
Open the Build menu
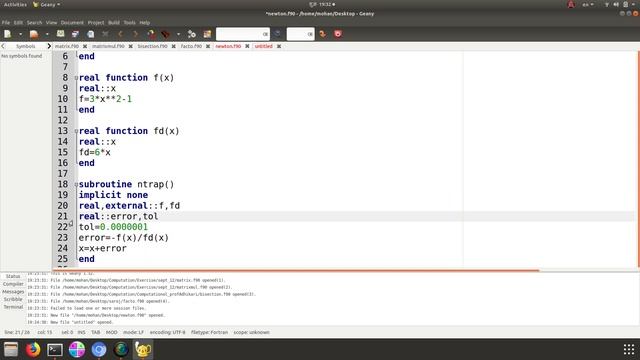(114, 23)
